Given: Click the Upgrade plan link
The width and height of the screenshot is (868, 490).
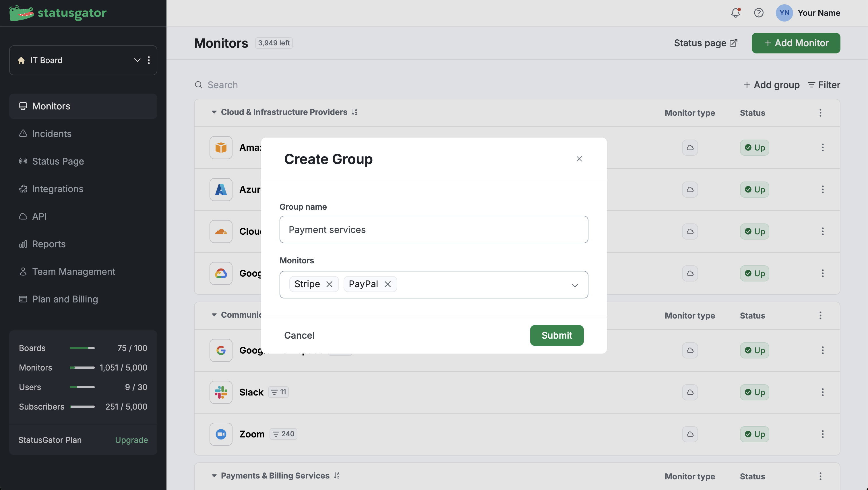Looking at the screenshot, I should click(x=131, y=440).
